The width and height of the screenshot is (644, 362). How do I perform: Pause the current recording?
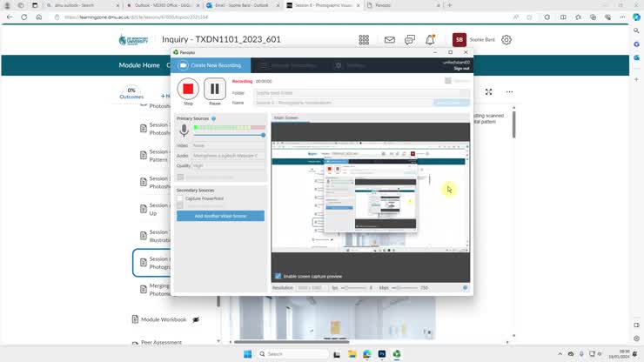(x=215, y=89)
